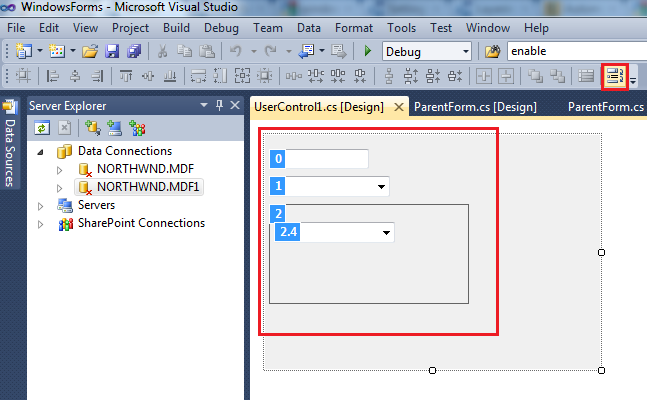Click the Align to Grid icon
The width and height of the screenshot is (647, 400).
coord(24,76)
